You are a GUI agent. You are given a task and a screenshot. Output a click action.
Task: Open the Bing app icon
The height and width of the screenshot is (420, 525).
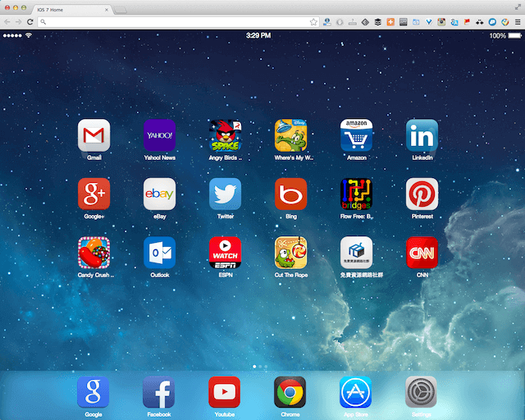290,194
